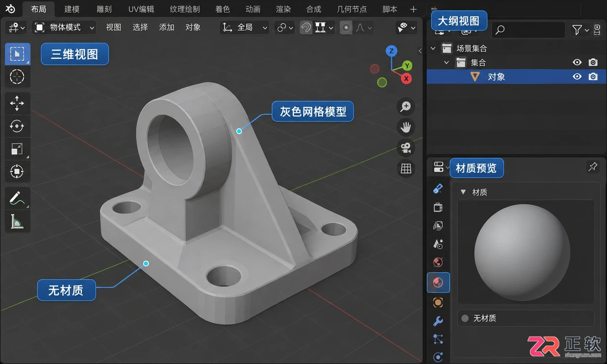Viewport: 607px width, 364px height.
Task: Open the 全局 orientation dropdown
Action: tap(245, 28)
